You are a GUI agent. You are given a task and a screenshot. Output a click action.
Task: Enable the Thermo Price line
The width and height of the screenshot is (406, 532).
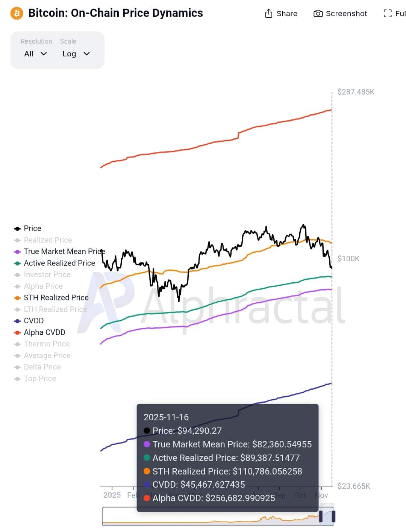pos(47,344)
